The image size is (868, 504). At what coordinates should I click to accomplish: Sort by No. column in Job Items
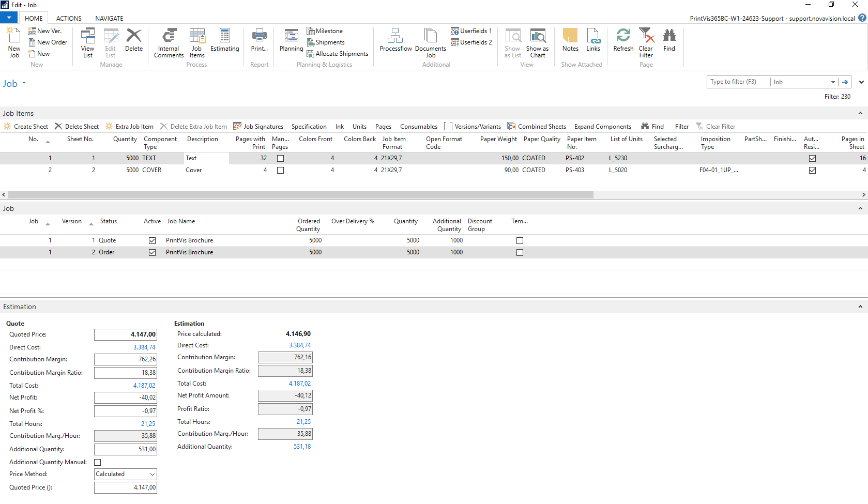(34, 139)
